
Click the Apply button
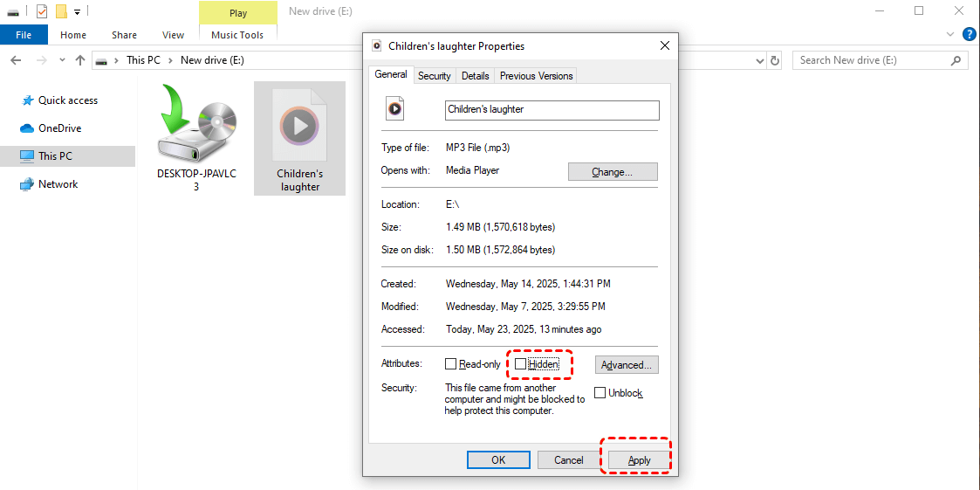point(640,460)
